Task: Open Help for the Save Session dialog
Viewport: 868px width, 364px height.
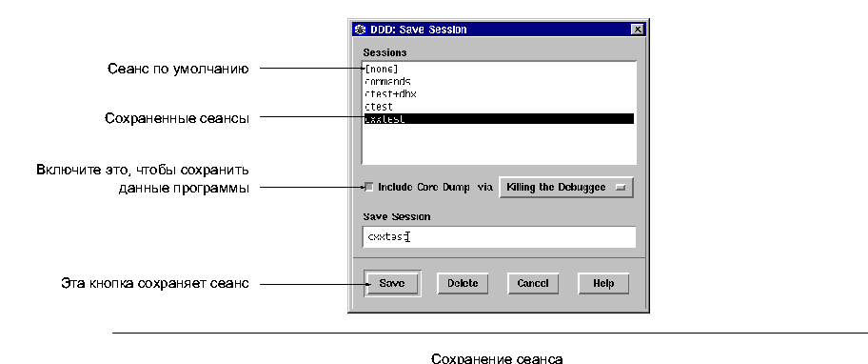Action: point(603,284)
